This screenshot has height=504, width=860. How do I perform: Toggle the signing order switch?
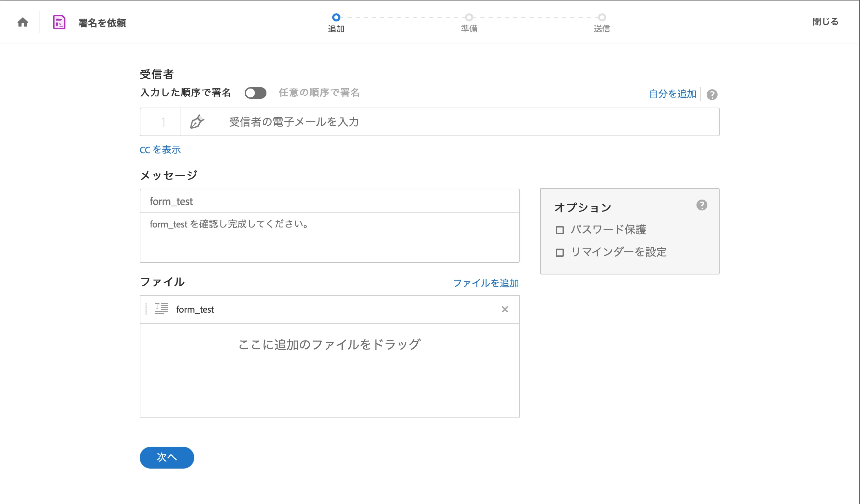(255, 93)
